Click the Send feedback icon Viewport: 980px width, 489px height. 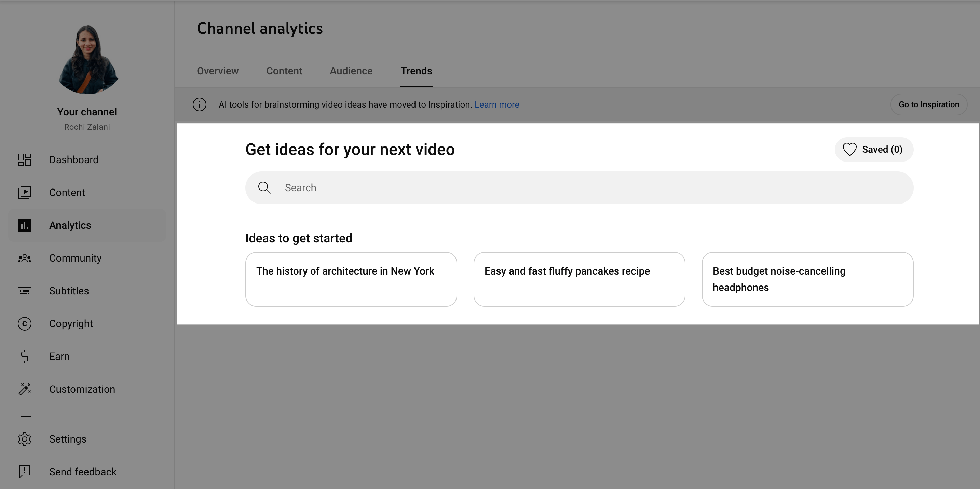tap(24, 472)
